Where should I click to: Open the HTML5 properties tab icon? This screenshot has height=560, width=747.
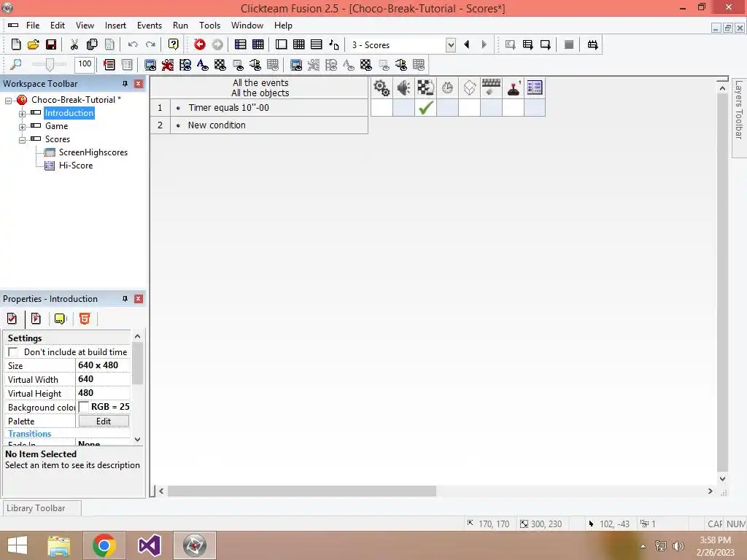pos(85,319)
